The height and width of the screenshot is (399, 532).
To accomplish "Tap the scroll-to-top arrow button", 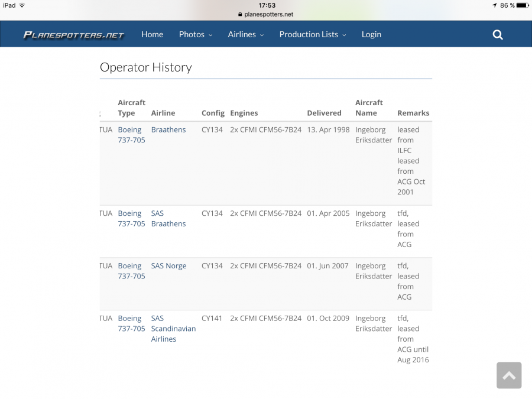I will (509, 375).
